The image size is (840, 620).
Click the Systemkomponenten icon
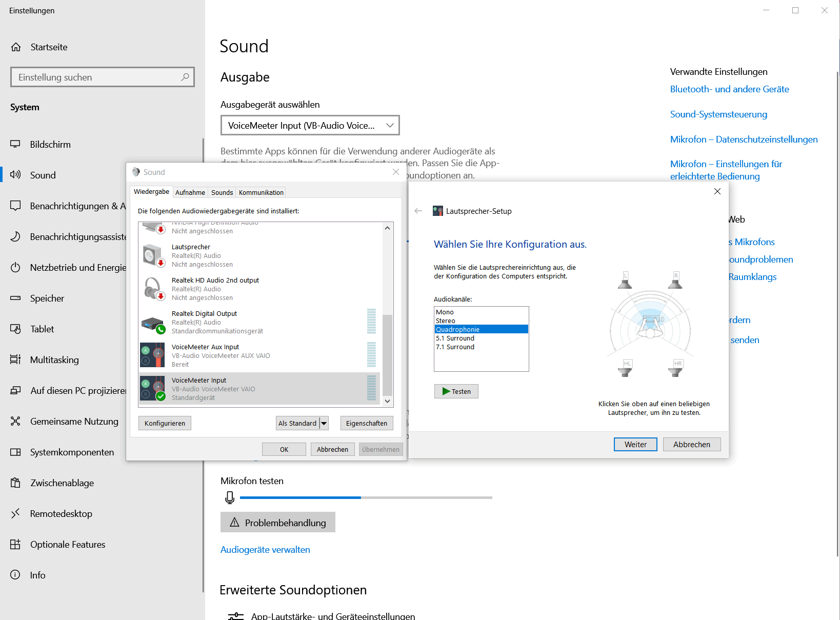click(x=15, y=452)
